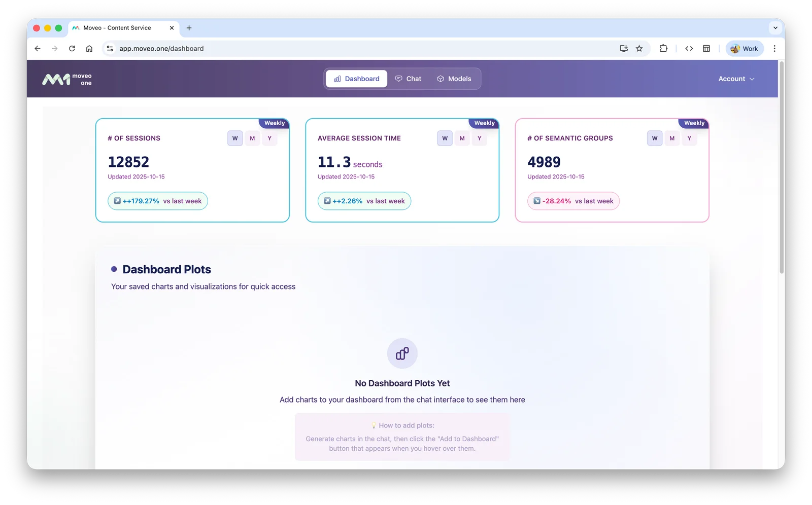The height and width of the screenshot is (505, 812).
Task: Open the browser extensions menu
Action: (x=663, y=49)
